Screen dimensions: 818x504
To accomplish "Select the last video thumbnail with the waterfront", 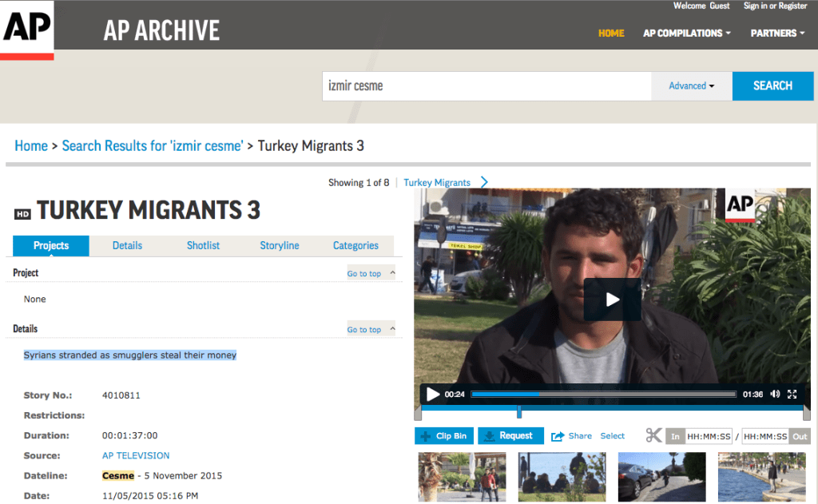I will pyautogui.click(x=762, y=477).
